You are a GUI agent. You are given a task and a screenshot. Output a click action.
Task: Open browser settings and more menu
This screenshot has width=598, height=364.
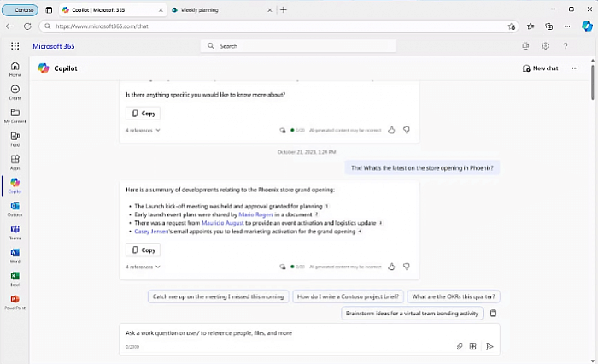[x=567, y=26]
